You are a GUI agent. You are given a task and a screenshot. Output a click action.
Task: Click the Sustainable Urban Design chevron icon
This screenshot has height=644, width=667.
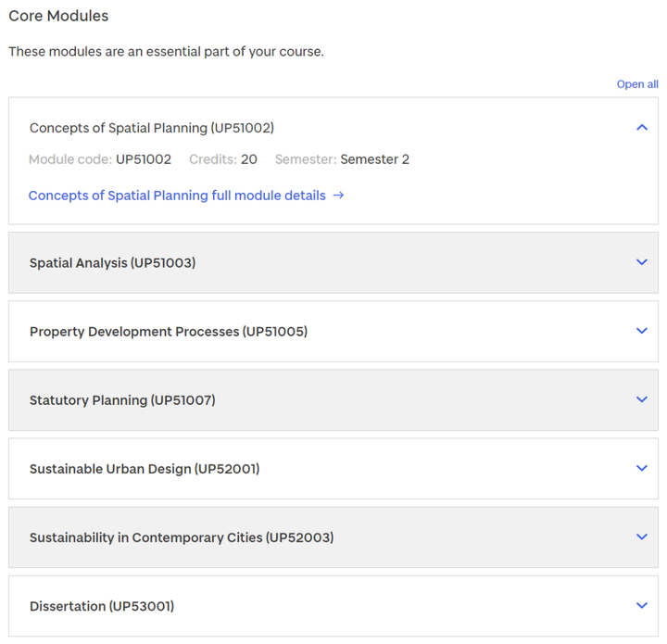pyautogui.click(x=641, y=468)
